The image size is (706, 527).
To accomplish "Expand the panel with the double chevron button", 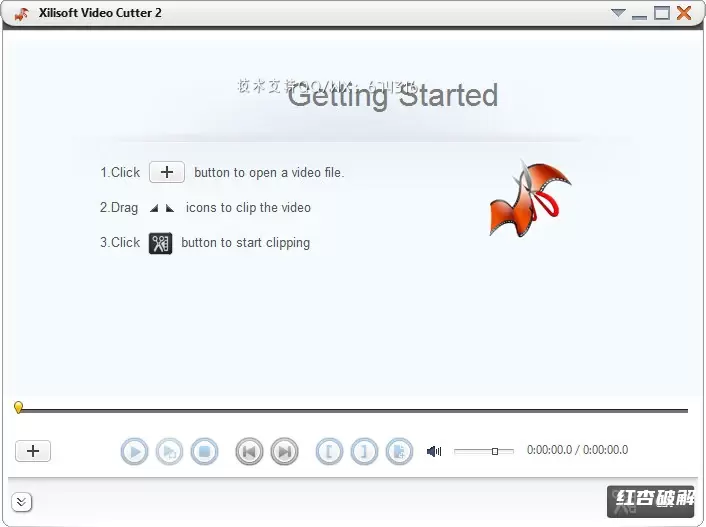I will point(22,502).
